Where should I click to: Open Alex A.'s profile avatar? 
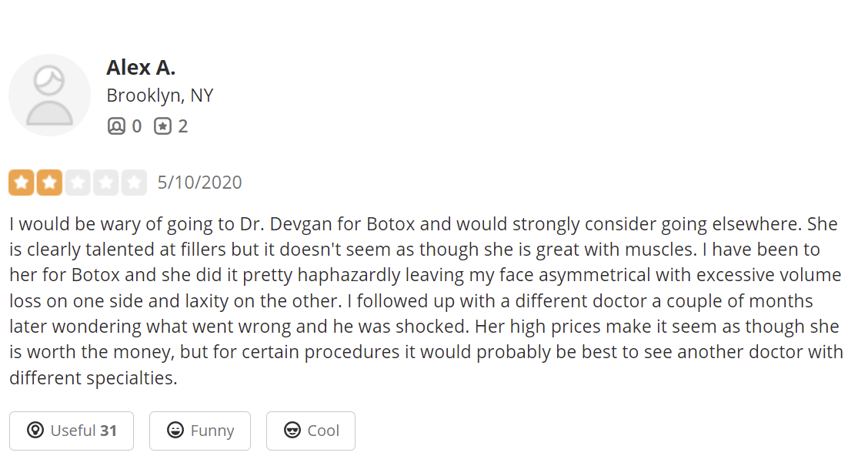coord(49,96)
